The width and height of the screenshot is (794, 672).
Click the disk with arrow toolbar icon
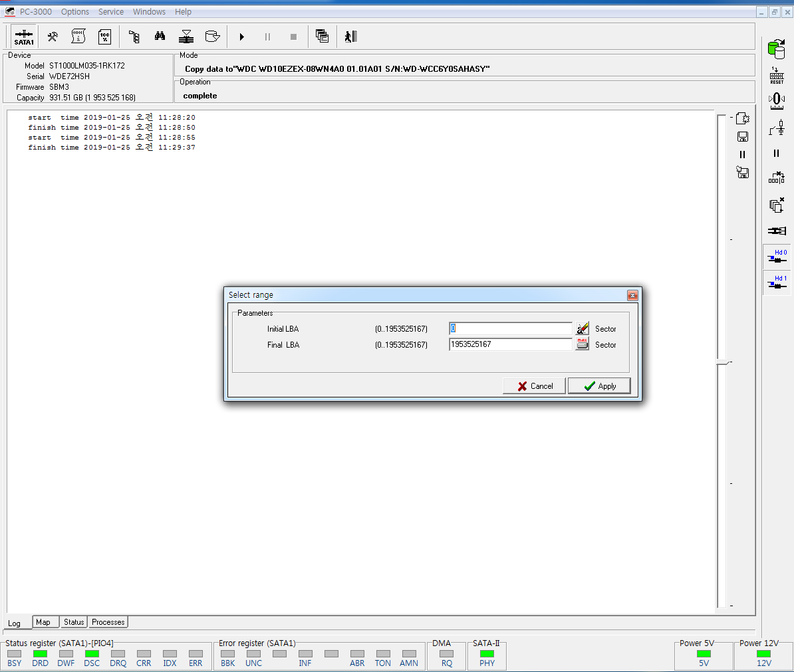(212, 37)
